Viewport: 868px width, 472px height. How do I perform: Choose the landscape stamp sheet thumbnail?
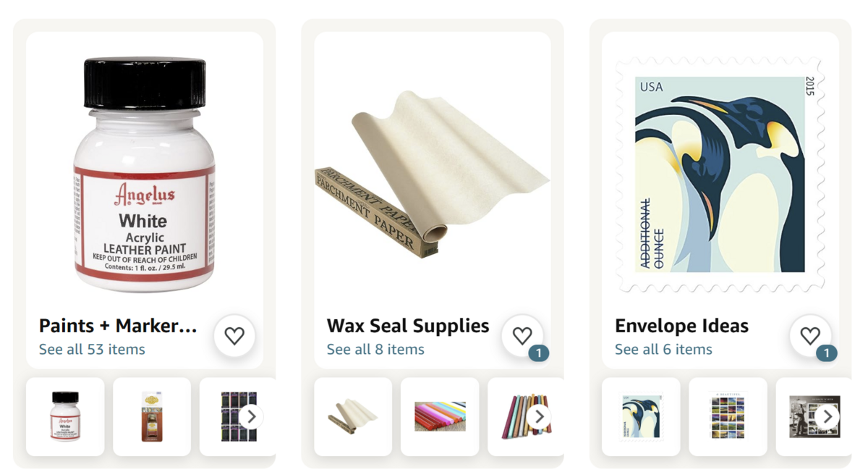coord(728,417)
